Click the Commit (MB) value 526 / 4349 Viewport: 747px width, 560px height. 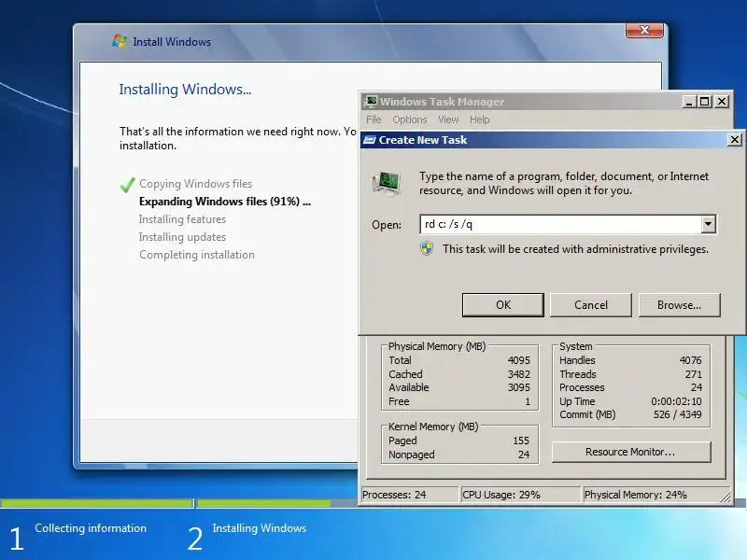(678, 414)
